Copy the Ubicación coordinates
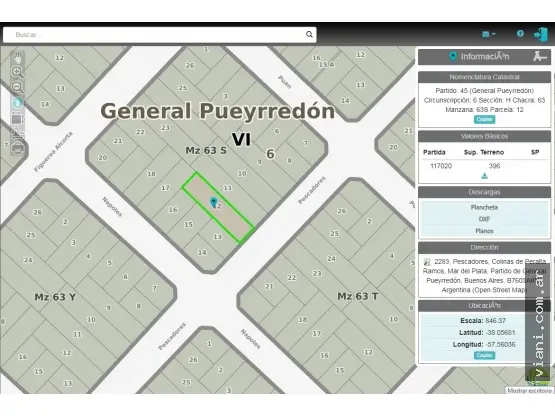 [484, 355]
